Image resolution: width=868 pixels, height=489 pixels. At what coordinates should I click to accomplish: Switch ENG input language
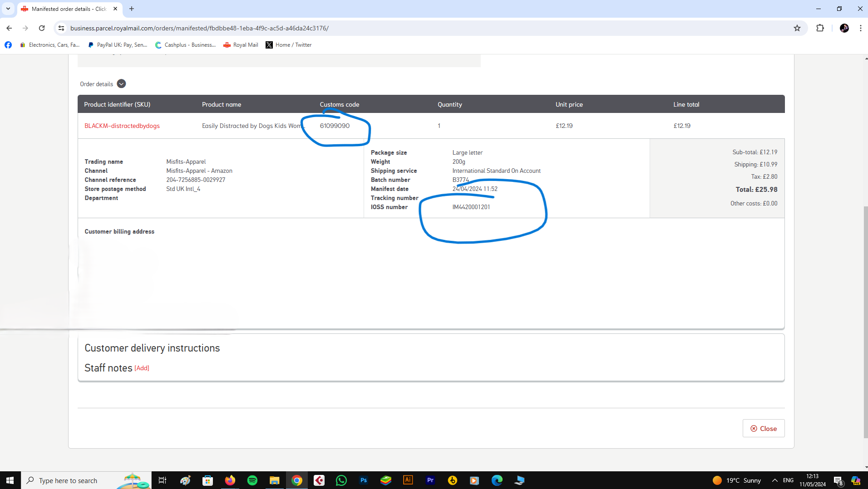789,480
